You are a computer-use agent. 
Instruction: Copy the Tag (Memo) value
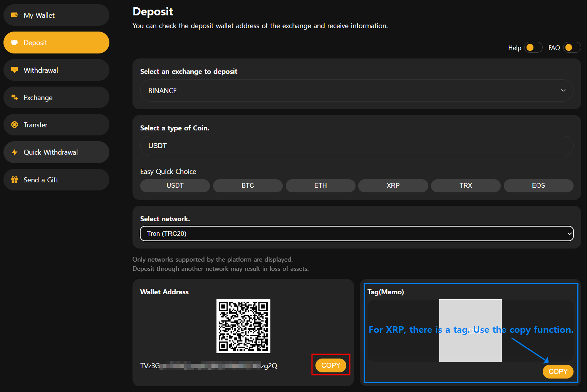558,371
